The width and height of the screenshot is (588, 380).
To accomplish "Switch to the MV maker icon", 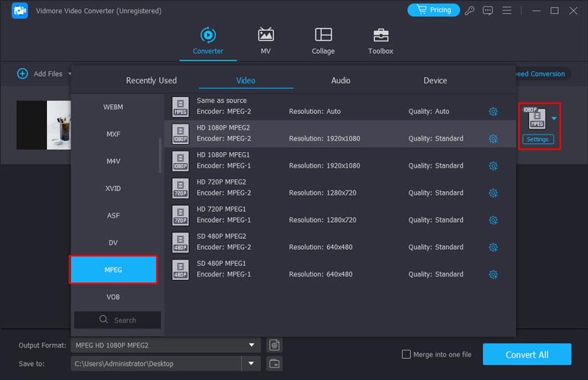I will click(x=265, y=35).
